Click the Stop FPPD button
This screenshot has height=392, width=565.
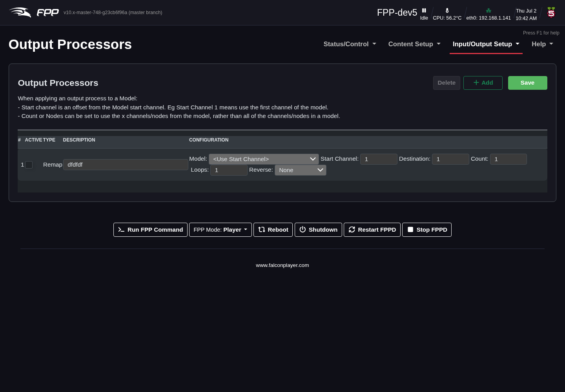[427, 230]
